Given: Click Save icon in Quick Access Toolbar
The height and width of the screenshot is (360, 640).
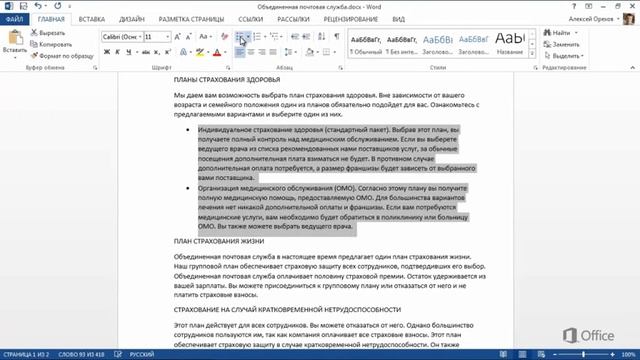Looking at the screenshot, I should click(x=23, y=6).
